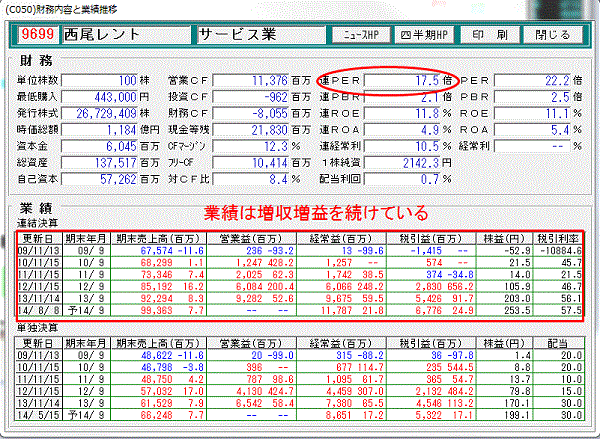
Task: Click the 連ROE value 11.8
Action: point(402,113)
